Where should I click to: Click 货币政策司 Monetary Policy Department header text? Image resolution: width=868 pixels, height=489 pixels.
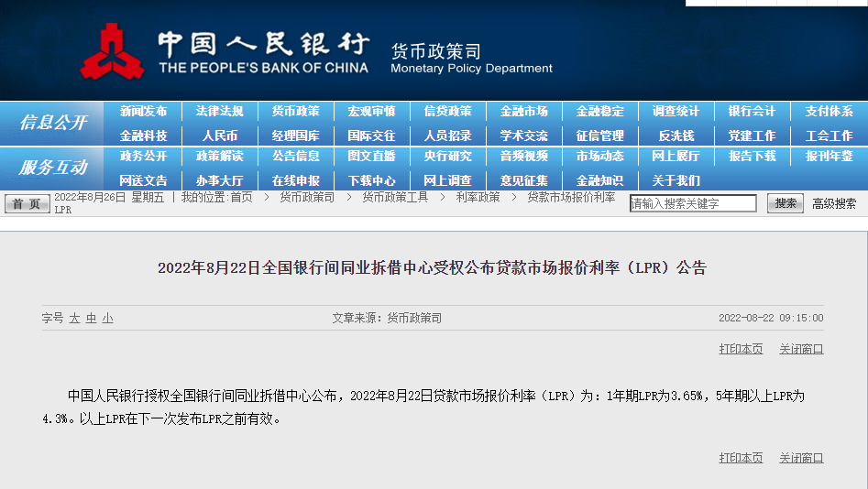click(x=471, y=60)
